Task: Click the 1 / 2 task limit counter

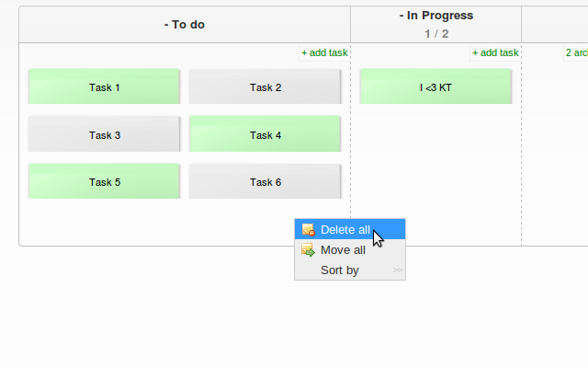Action: click(436, 33)
